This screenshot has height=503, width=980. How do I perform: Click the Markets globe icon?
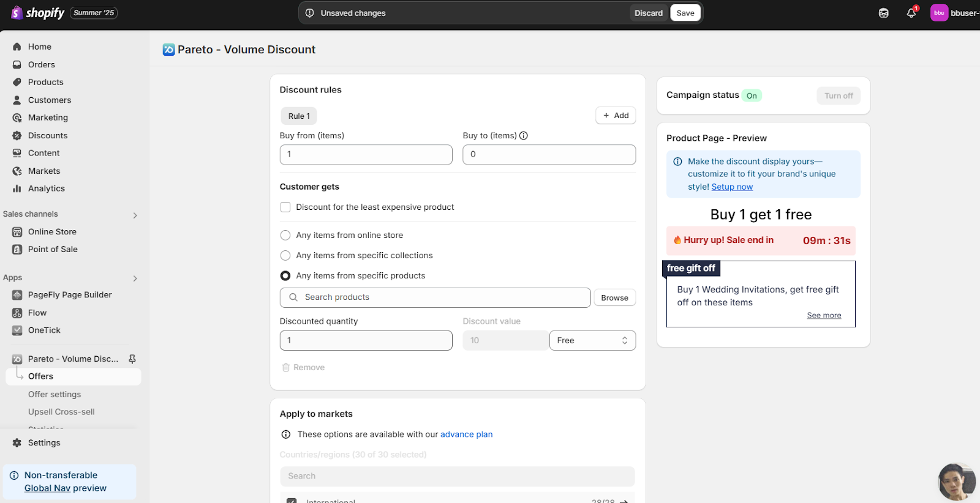coord(17,171)
